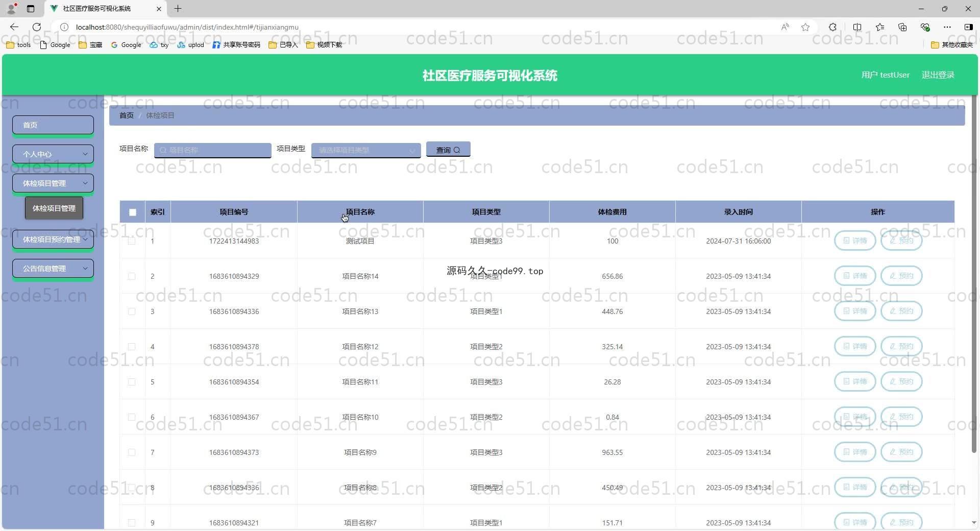Click 首页 in the breadcrumb
Screen dimensions: 980x531
(127, 115)
